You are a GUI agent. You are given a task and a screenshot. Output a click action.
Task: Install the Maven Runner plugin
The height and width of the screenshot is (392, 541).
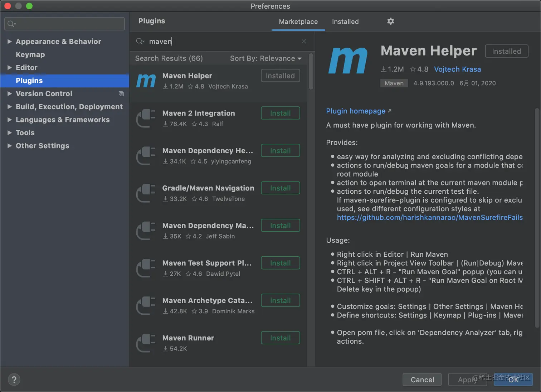tap(281, 338)
